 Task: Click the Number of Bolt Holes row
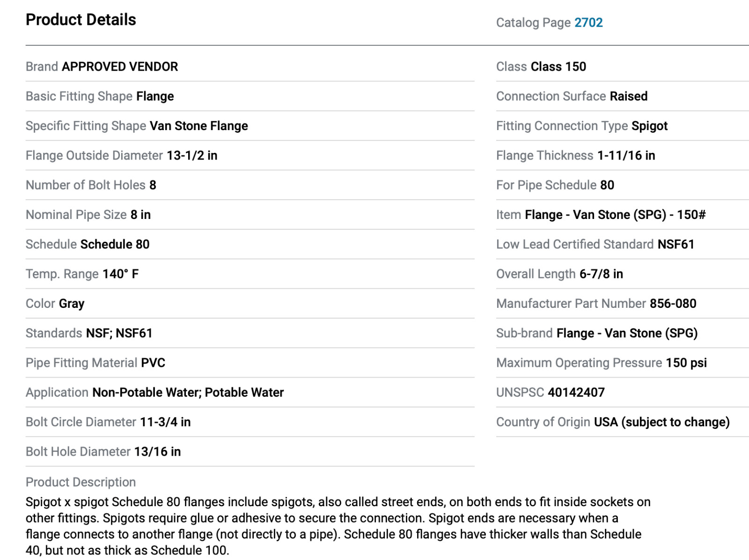pos(250,185)
